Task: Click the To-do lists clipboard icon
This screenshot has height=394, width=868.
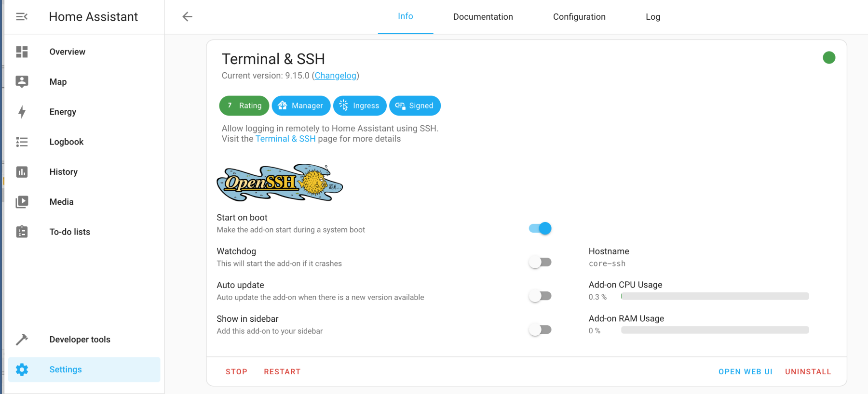Action: coord(22,232)
